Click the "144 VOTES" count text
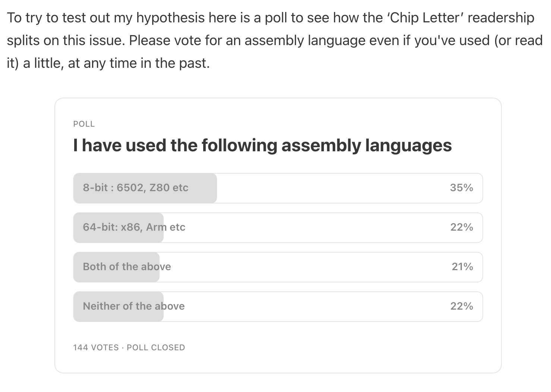551x392 pixels. [x=96, y=347]
